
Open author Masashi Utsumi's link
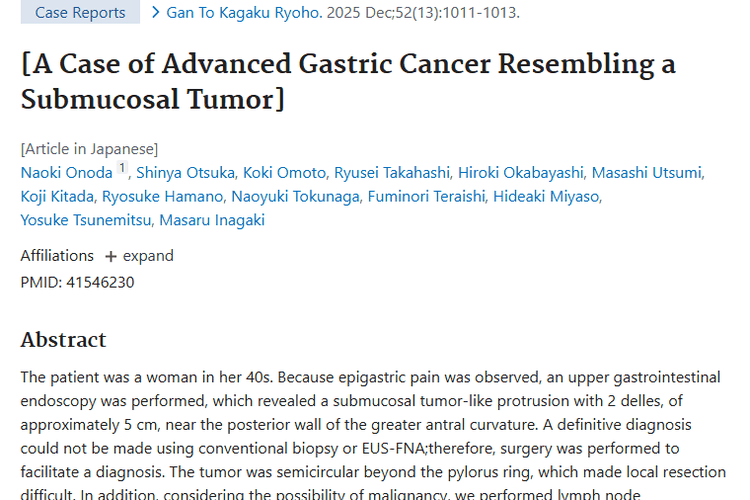click(647, 173)
